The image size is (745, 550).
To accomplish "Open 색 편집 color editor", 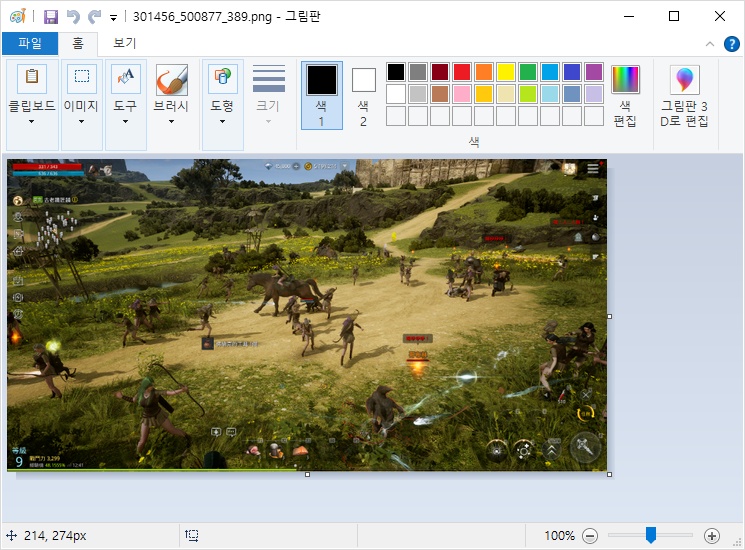I will (625, 96).
